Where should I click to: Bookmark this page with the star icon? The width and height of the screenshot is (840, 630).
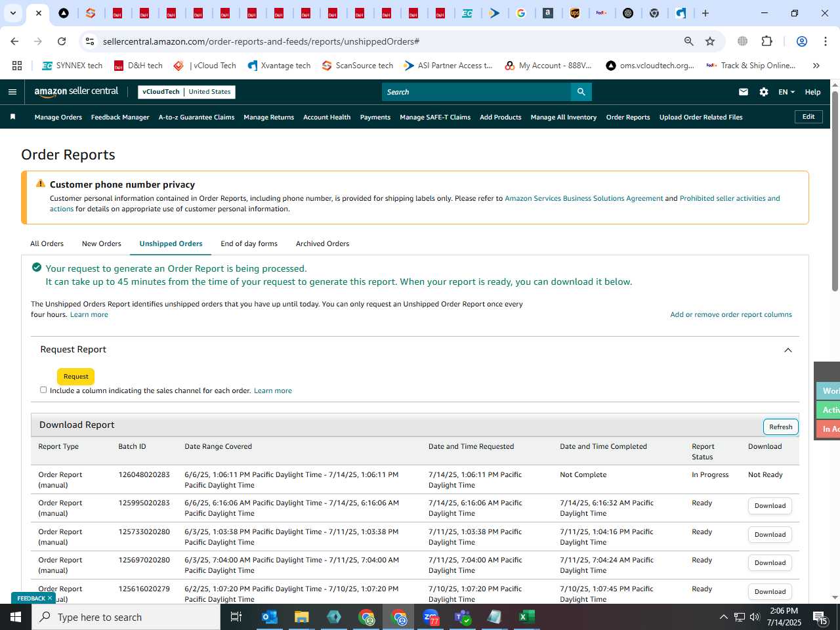click(x=710, y=41)
